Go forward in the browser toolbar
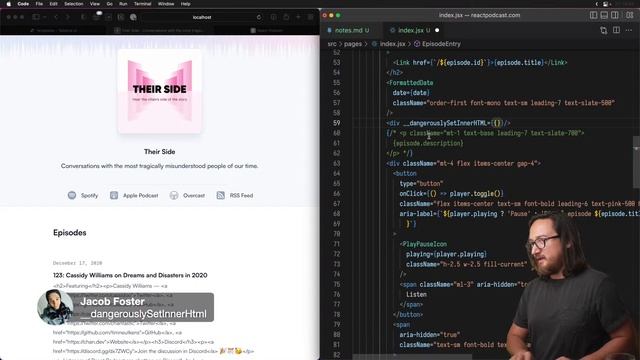640x360 pixels. [68, 17]
